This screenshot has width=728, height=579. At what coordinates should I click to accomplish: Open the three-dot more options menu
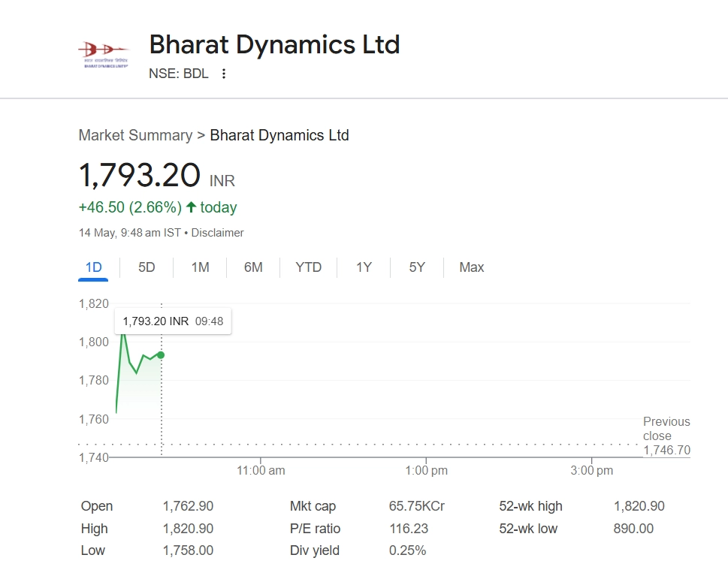click(223, 74)
